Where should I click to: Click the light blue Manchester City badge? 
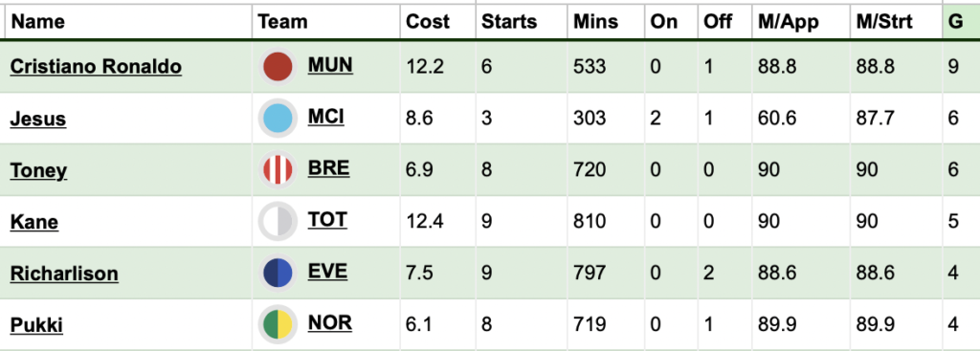tap(278, 119)
